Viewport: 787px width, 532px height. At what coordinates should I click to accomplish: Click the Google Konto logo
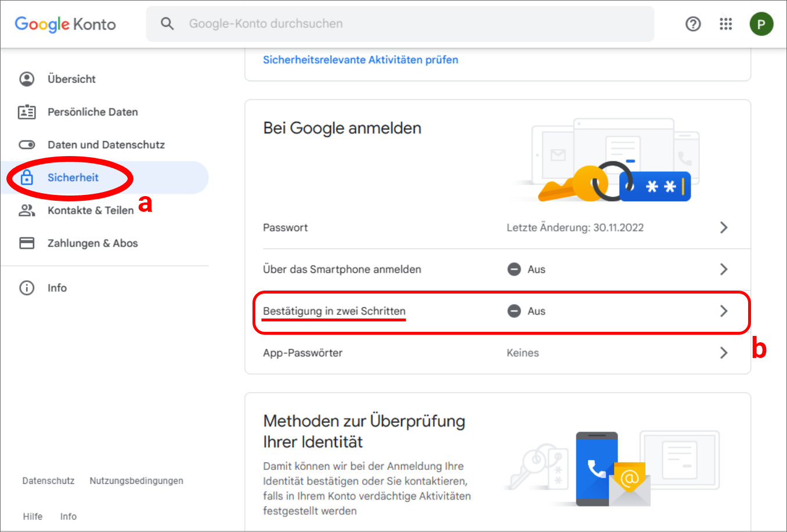tap(65, 24)
